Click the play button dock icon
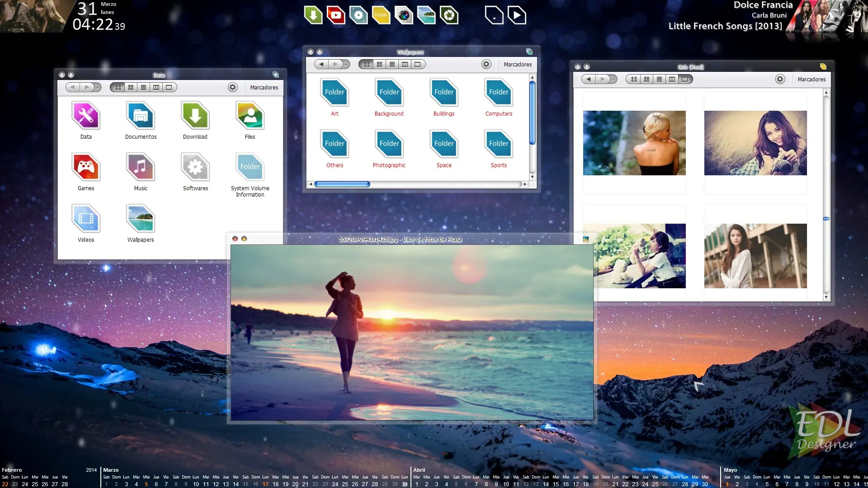This screenshot has height=488, width=868. coord(516,15)
